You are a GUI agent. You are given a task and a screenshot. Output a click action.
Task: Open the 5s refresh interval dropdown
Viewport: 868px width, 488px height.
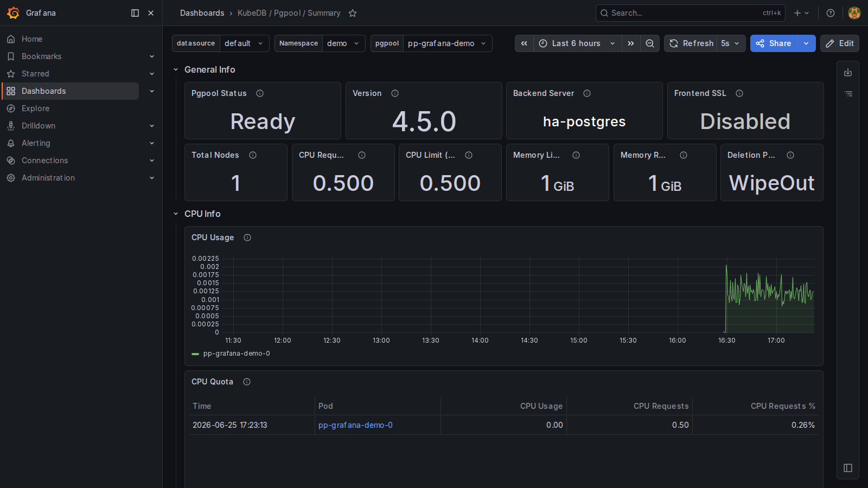[730, 43]
